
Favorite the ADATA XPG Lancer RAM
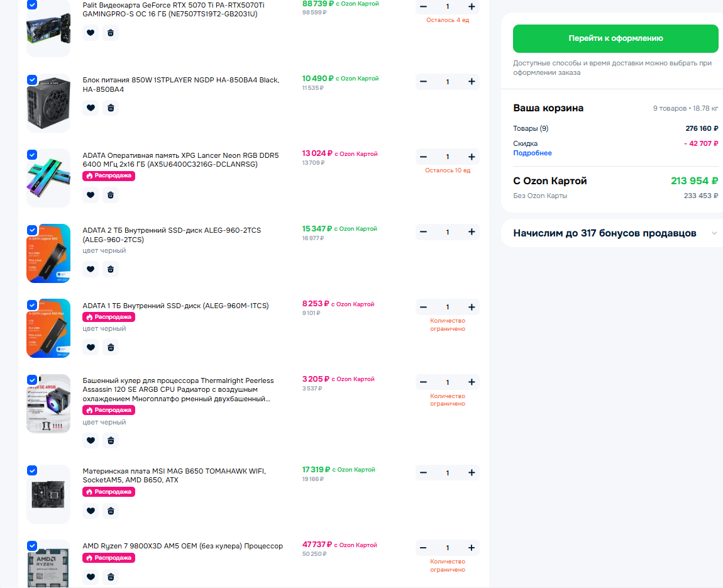click(x=91, y=195)
